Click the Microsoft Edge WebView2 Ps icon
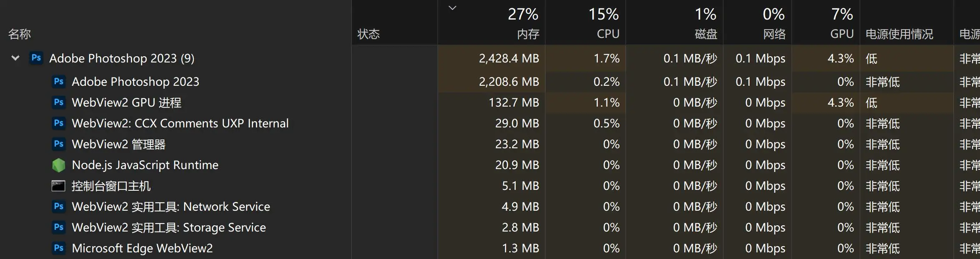The width and height of the screenshot is (980, 259). click(x=59, y=248)
